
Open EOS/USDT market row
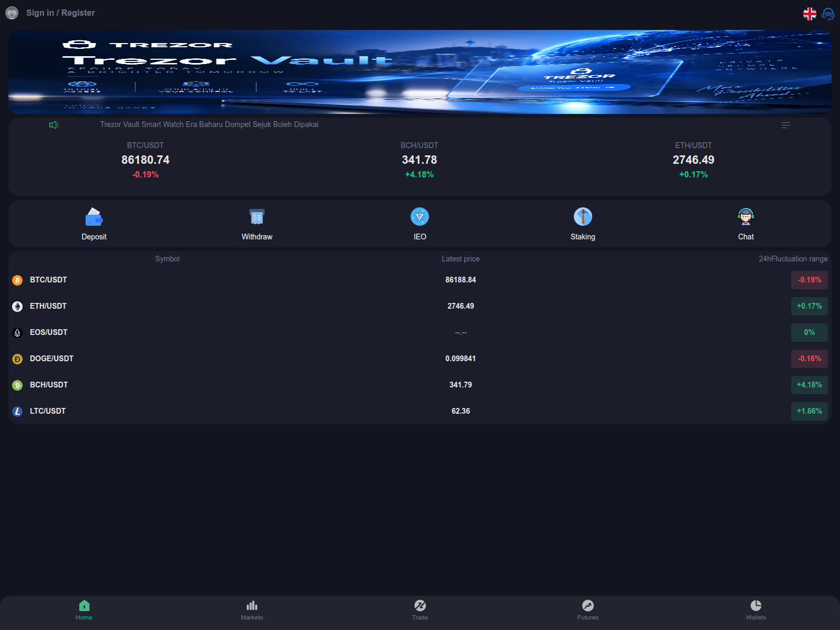(420, 332)
